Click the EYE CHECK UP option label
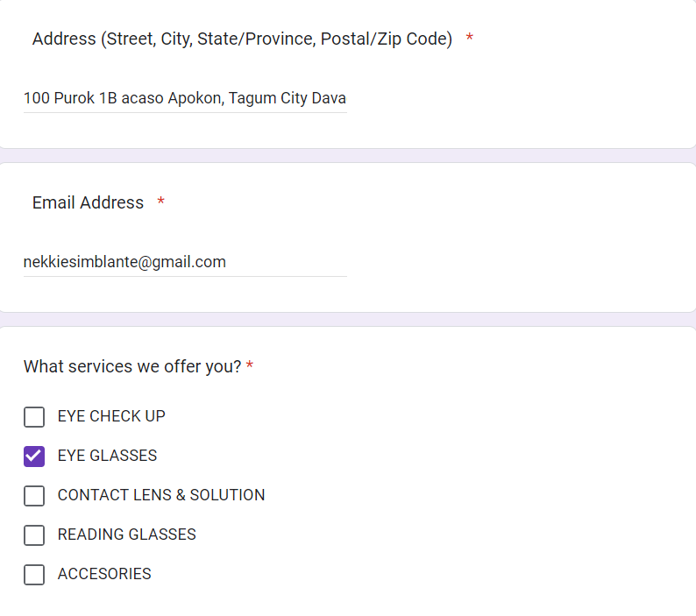 111,416
